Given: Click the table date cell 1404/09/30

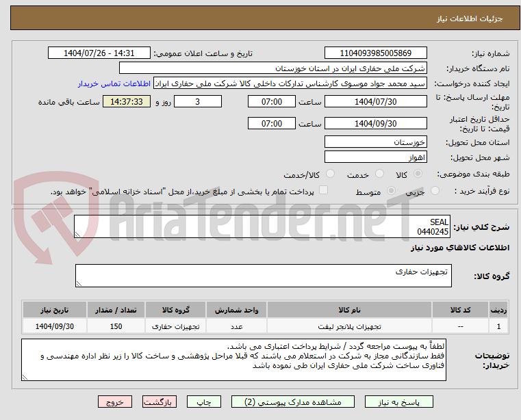Looking at the screenshot, I should tap(55, 327).
